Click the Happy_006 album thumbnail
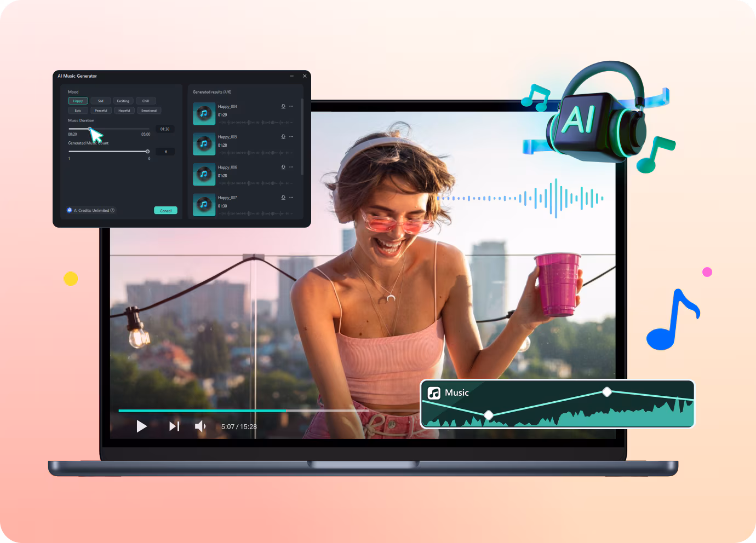This screenshot has width=756, height=543. [204, 175]
